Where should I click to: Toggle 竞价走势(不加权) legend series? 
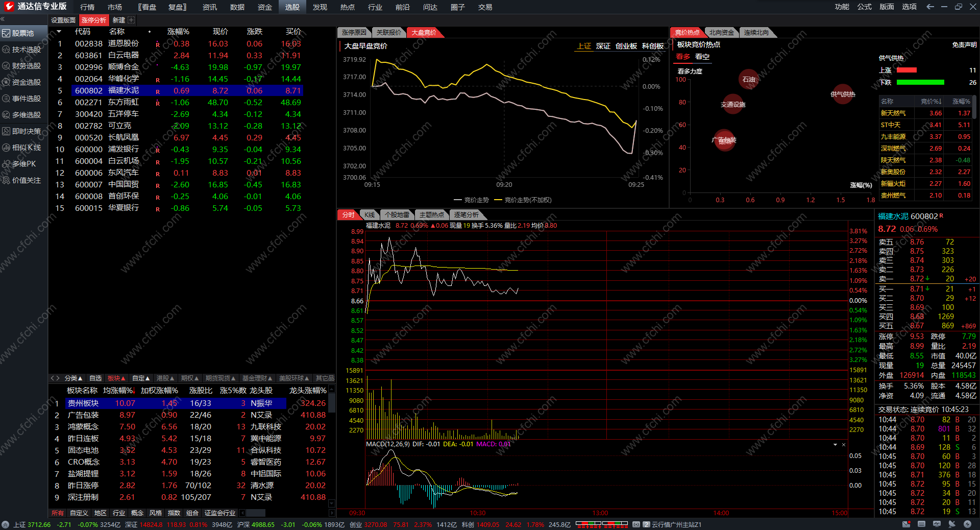pyautogui.click(x=523, y=200)
